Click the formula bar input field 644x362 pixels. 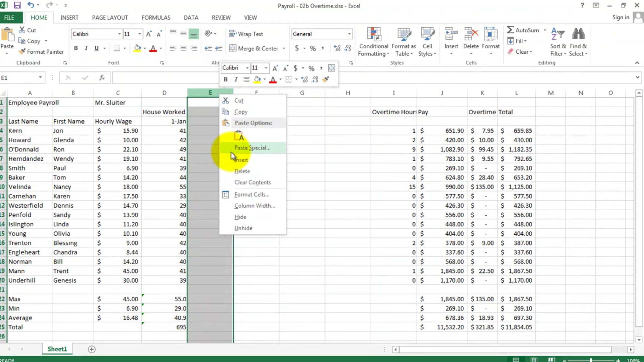[x=373, y=78]
